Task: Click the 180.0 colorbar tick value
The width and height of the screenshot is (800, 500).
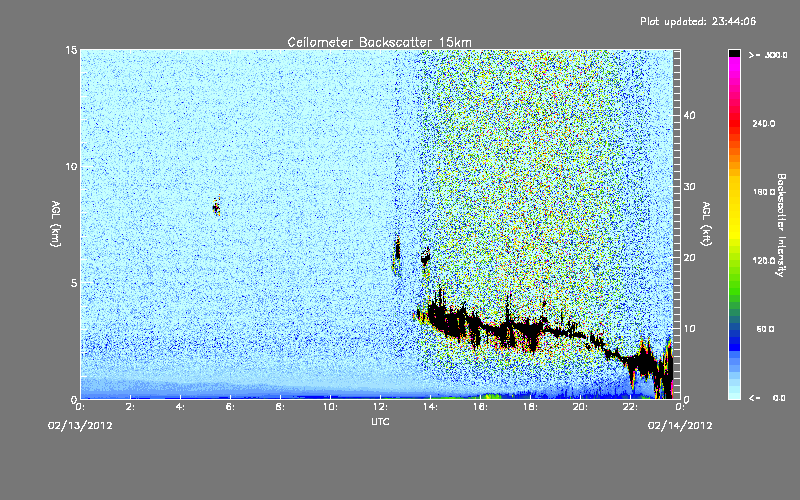Action: (x=764, y=192)
